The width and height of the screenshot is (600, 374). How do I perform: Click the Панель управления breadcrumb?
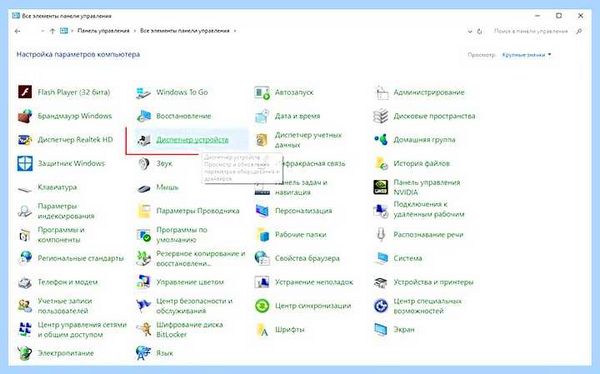(x=103, y=31)
